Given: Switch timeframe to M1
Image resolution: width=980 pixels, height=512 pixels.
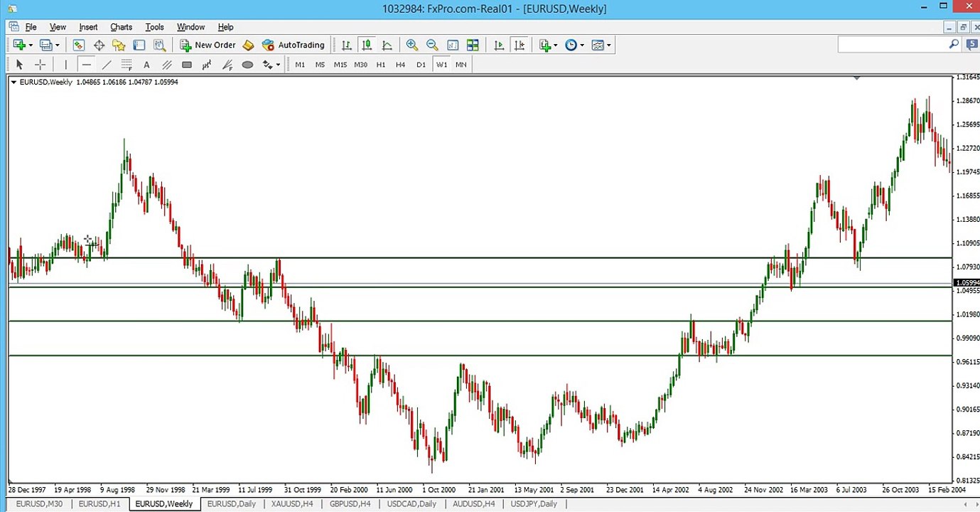Looking at the screenshot, I should [300, 65].
